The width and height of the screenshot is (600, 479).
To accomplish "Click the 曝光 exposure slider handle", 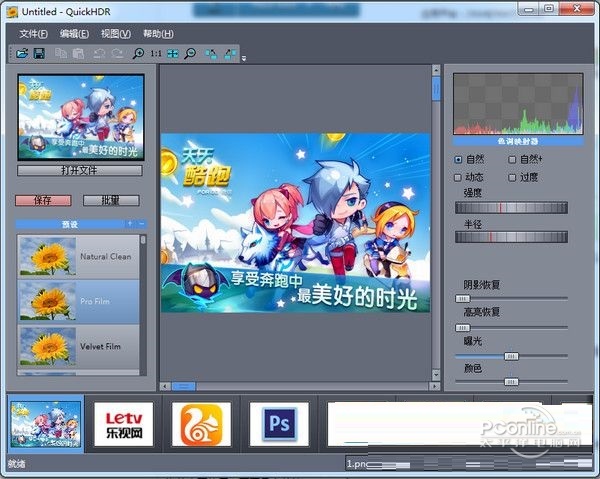I will 511,357.
